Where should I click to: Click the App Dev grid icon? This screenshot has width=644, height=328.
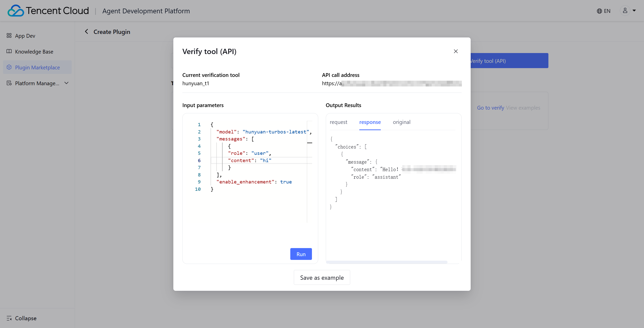pos(9,36)
